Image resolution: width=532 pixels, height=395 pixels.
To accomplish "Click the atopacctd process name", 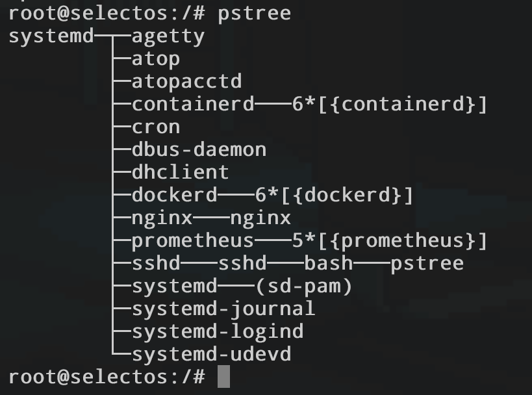I will [x=186, y=81].
